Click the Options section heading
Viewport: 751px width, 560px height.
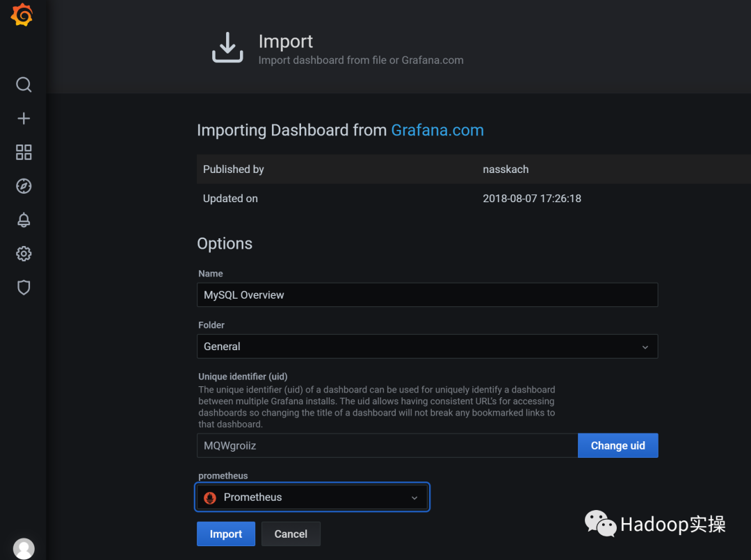(225, 244)
